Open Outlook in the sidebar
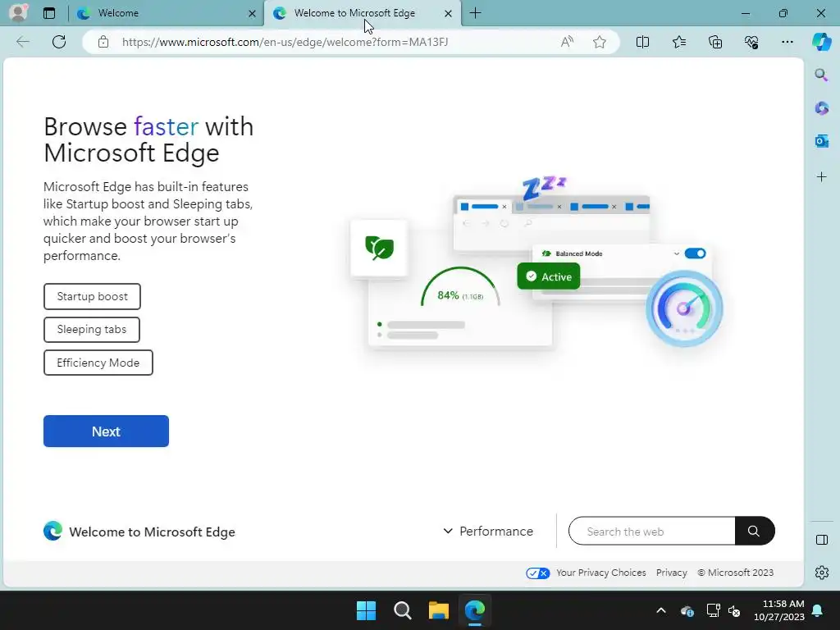 (821, 141)
